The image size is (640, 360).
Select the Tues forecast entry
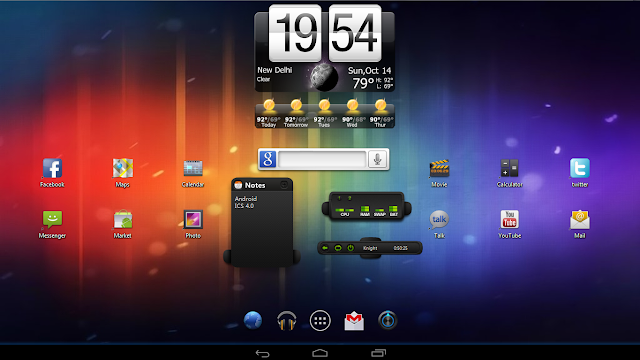324,114
